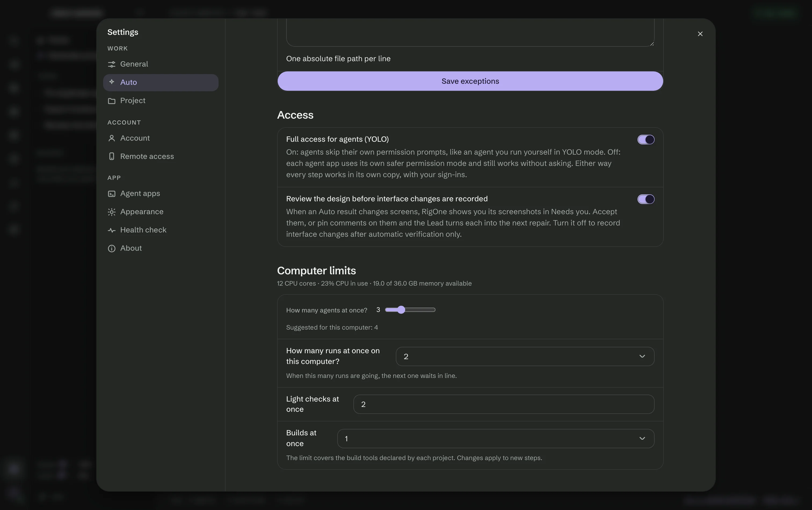812x510 pixels.
Task: Click the Auto sparkle icon
Action: tap(112, 82)
